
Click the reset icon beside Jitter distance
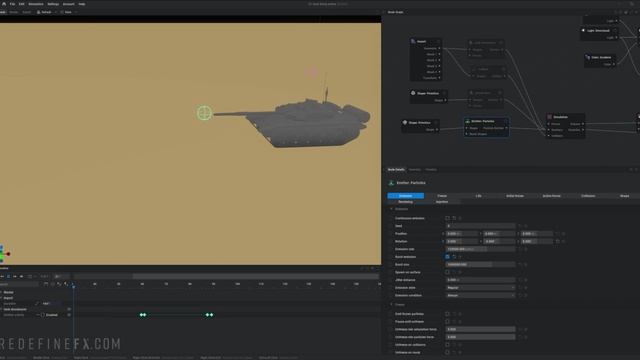[x=520, y=280]
